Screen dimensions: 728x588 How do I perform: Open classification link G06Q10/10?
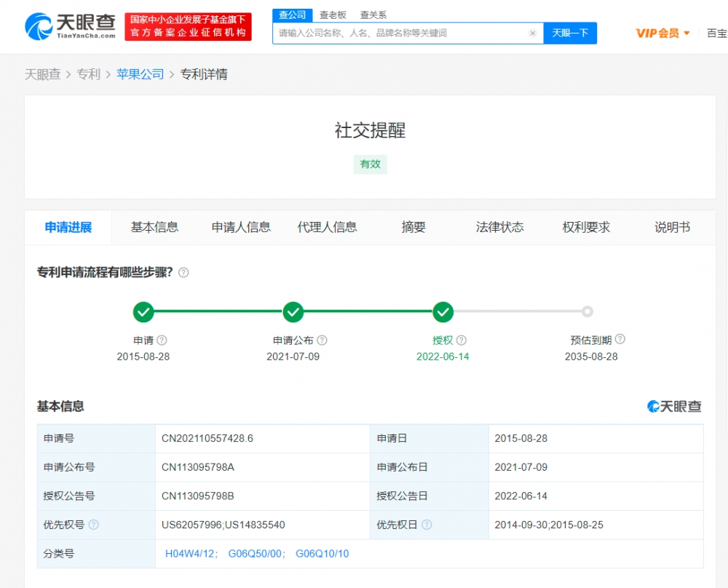[x=323, y=554]
